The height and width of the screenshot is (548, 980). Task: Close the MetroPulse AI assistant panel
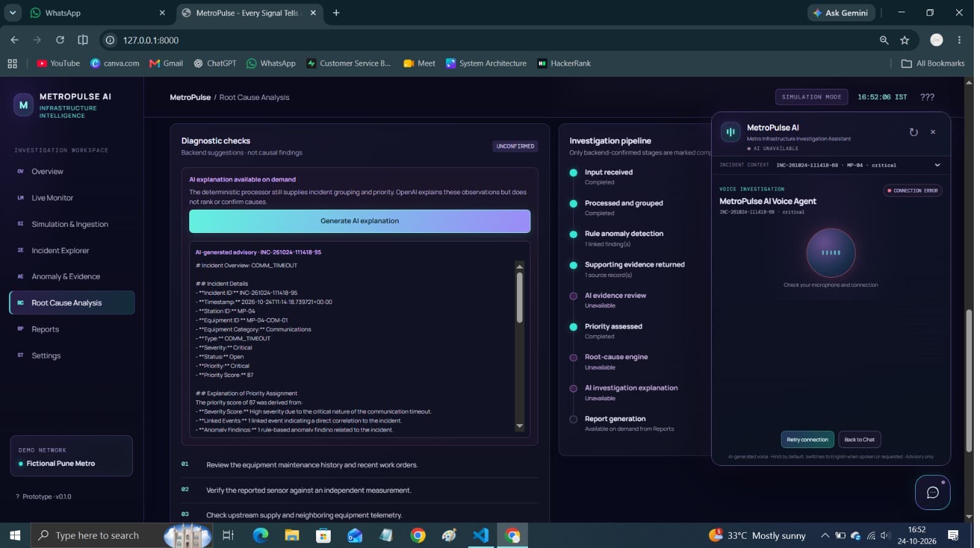click(x=933, y=132)
